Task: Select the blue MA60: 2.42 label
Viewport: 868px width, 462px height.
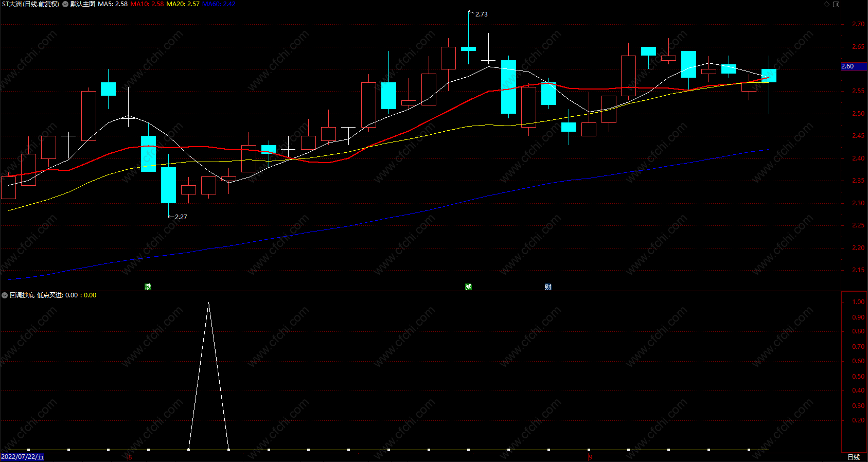Action: (219, 4)
